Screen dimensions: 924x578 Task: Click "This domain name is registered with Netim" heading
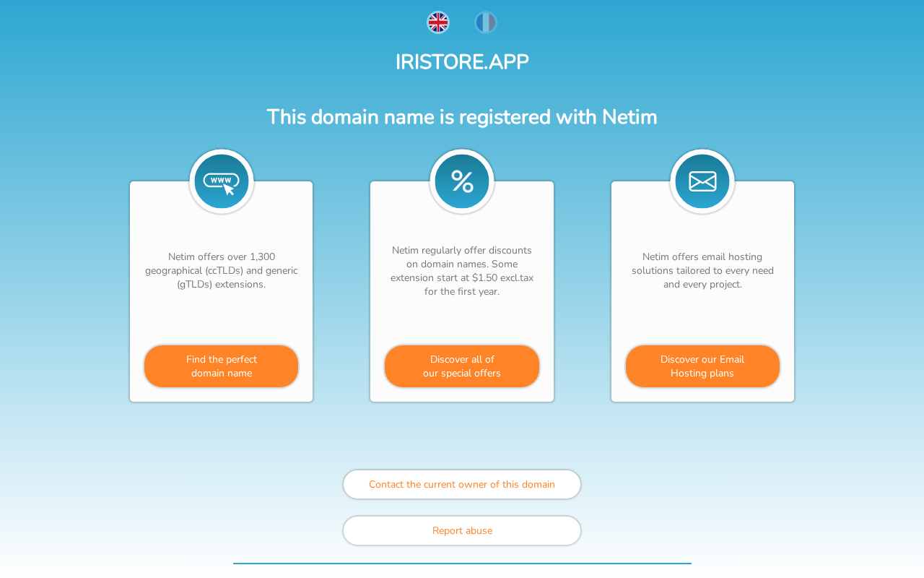tap(462, 117)
